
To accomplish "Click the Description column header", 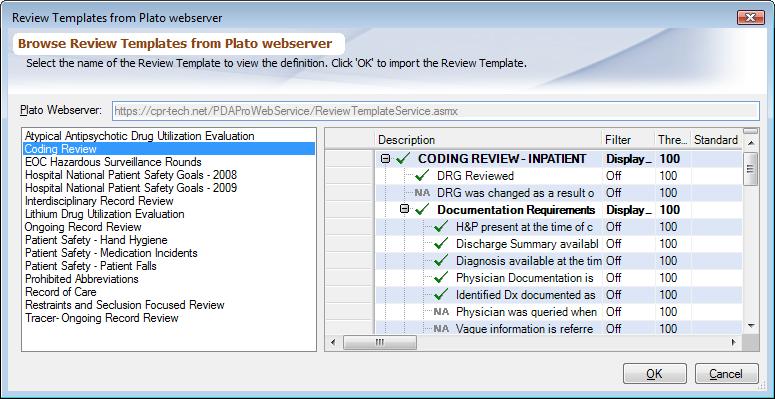I will (488, 140).
